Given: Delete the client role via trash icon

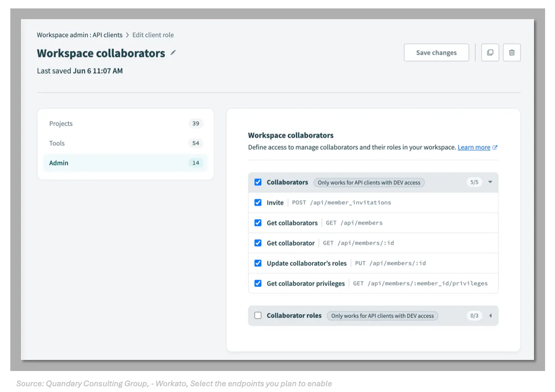Looking at the screenshot, I should 512,52.
